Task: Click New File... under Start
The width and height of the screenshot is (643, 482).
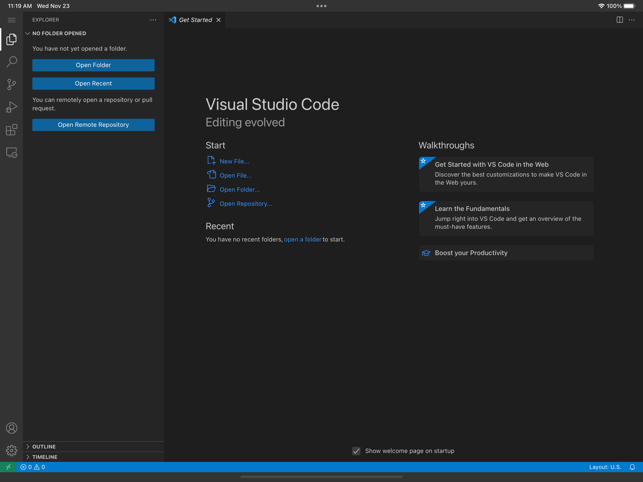Action: (228, 161)
